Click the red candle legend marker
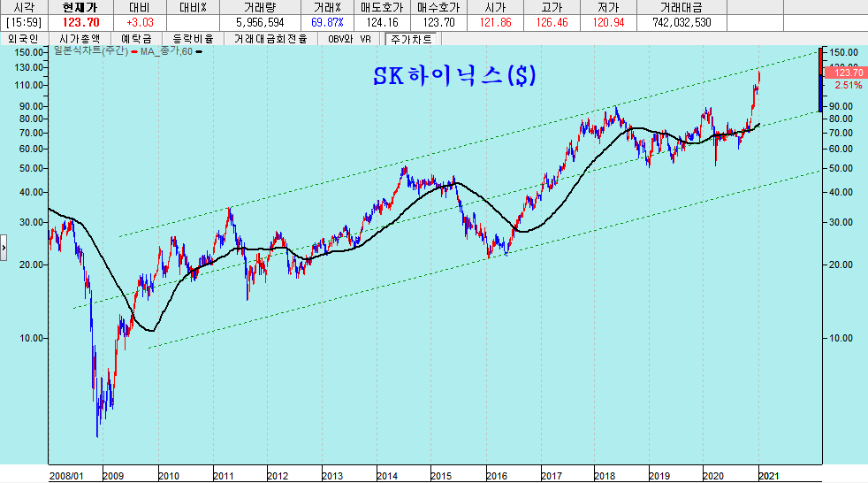Viewport: 868px width, 483px height. tap(133, 51)
